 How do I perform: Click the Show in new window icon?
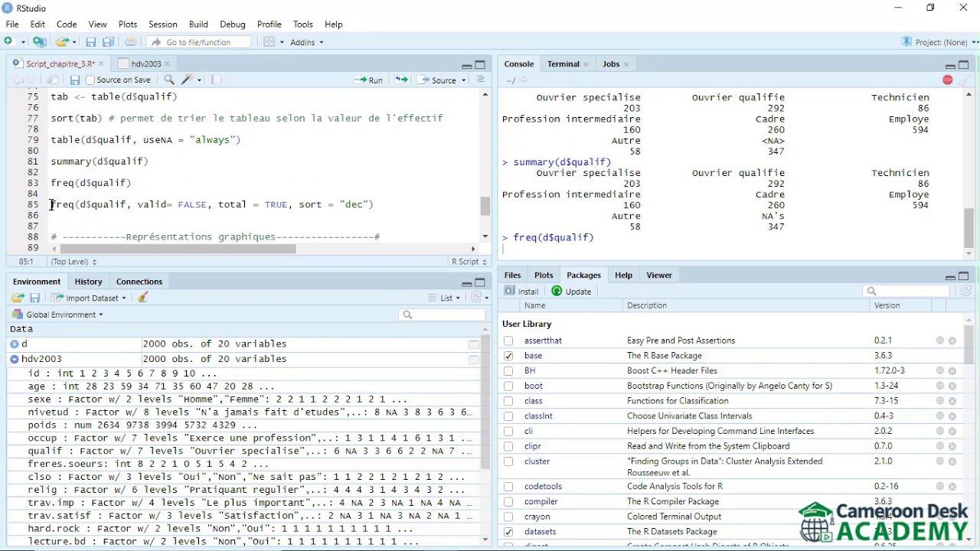tap(52, 80)
